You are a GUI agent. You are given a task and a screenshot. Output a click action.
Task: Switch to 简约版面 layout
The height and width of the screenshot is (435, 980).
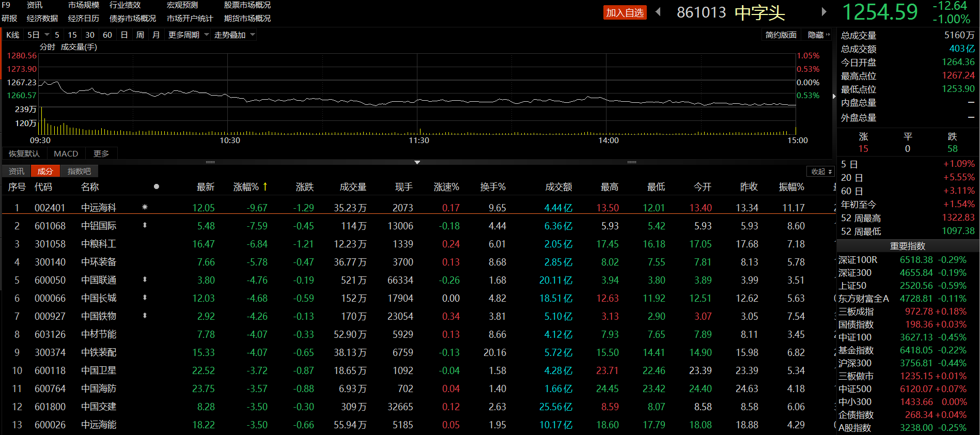781,35
